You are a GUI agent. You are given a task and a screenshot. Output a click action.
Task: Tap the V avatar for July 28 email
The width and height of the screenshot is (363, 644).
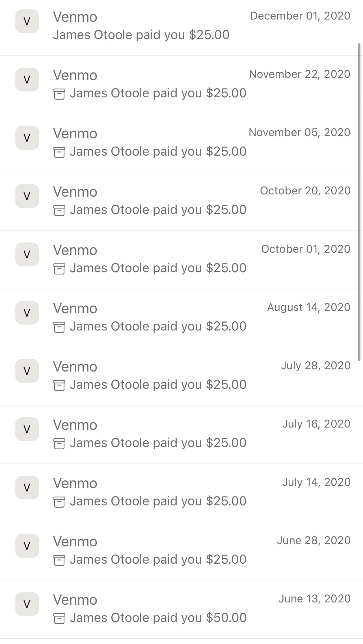(27, 371)
